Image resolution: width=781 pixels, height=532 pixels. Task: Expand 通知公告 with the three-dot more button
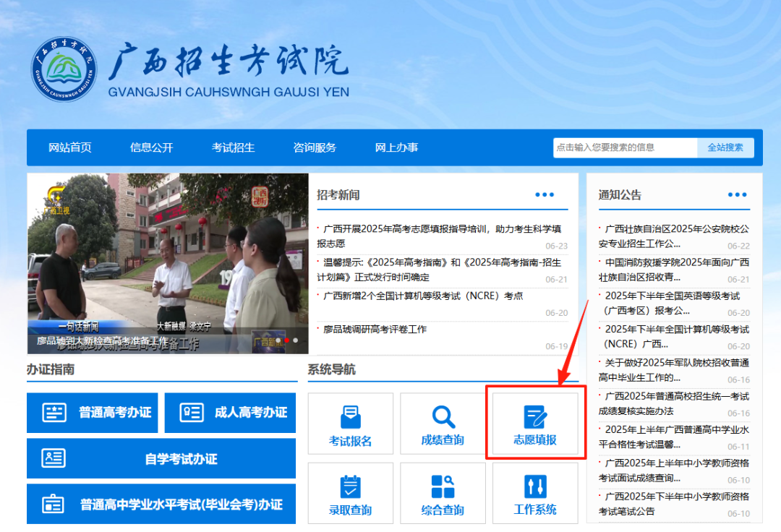point(737,194)
